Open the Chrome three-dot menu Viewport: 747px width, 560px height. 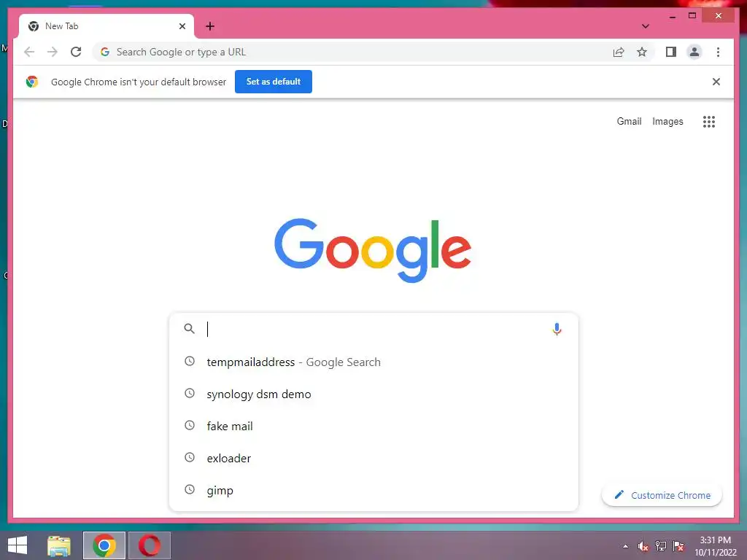click(718, 52)
